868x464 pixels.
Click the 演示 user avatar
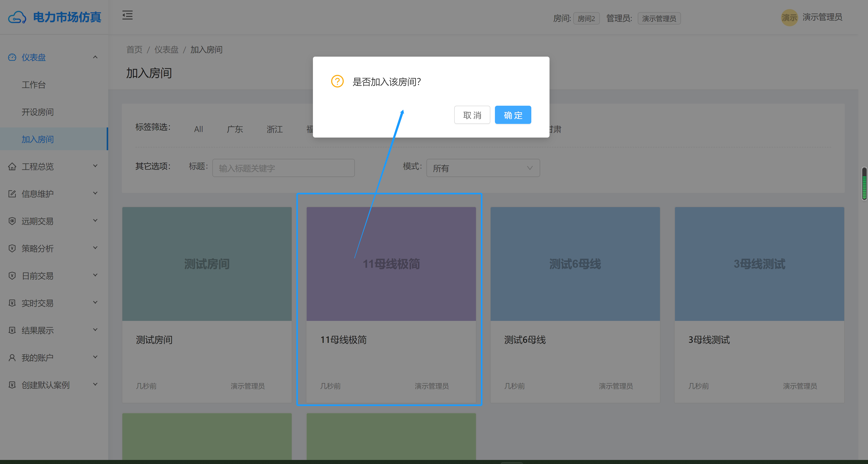pyautogui.click(x=789, y=17)
